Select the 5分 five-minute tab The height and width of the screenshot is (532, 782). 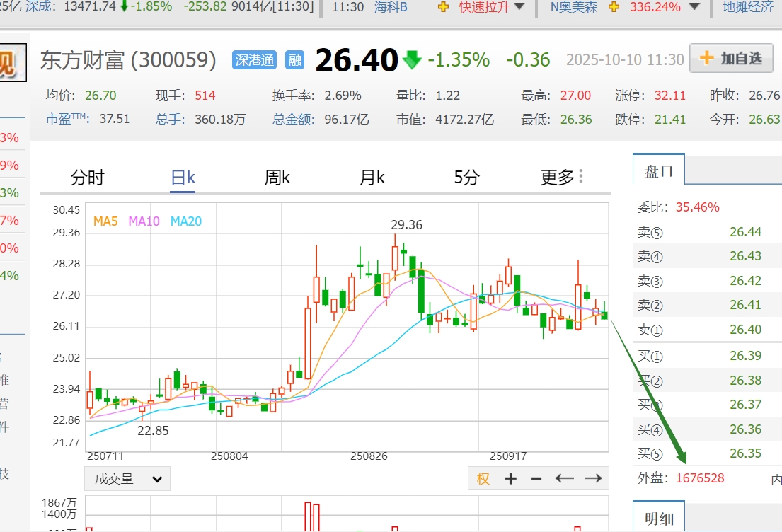[467, 177]
